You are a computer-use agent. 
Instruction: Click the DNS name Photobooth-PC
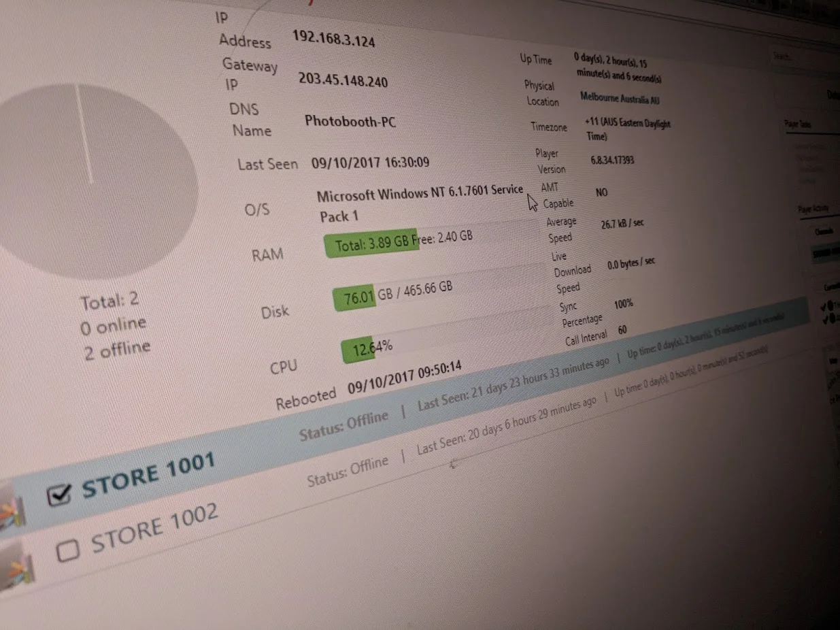350,122
